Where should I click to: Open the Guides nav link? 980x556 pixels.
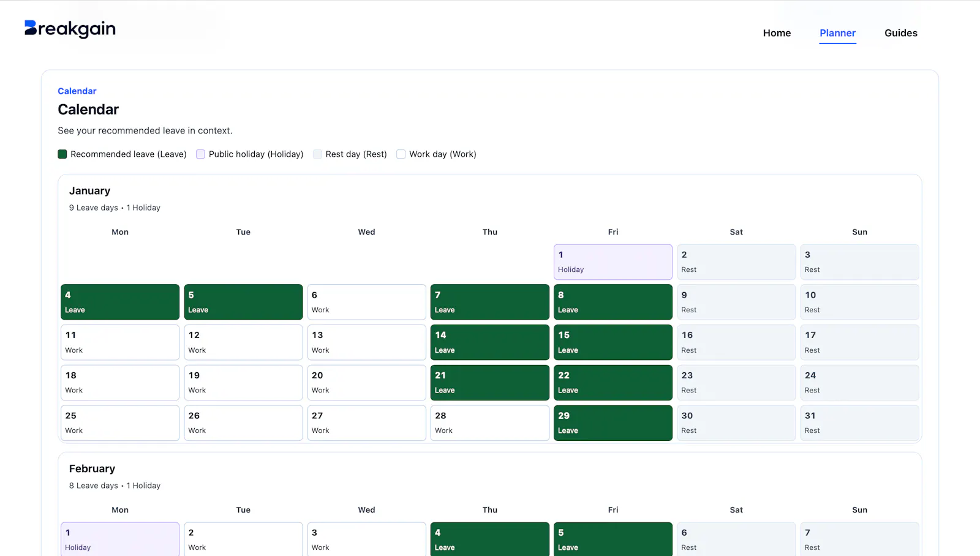point(900,33)
